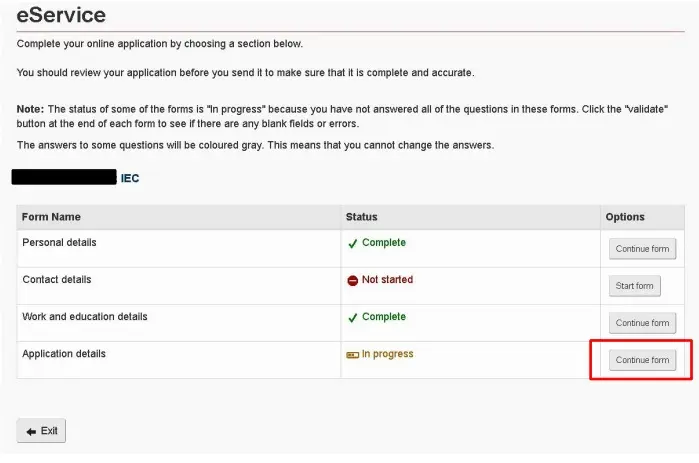The image size is (699, 463).
Task: Click the yellow In progress status icon
Action: point(353,355)
